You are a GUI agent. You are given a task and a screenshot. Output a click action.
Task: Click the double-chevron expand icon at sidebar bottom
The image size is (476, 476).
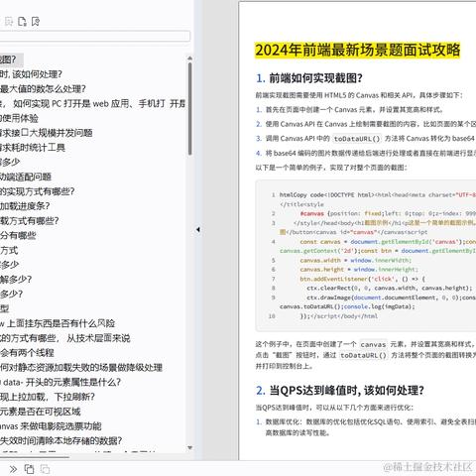tap(13, 469)
